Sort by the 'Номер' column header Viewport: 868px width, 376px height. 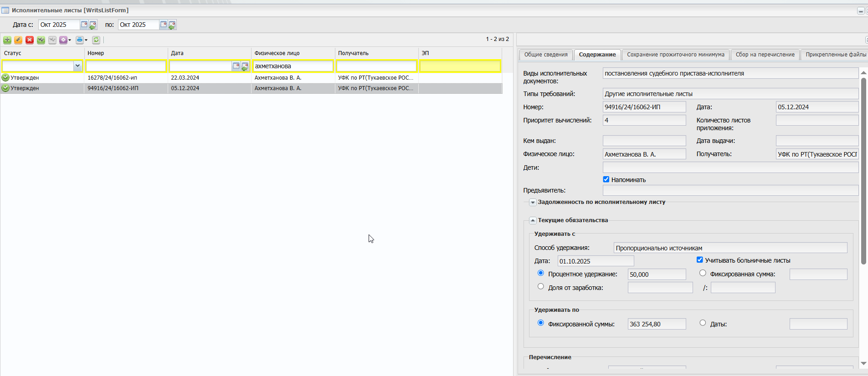click(x=126, y=53)
